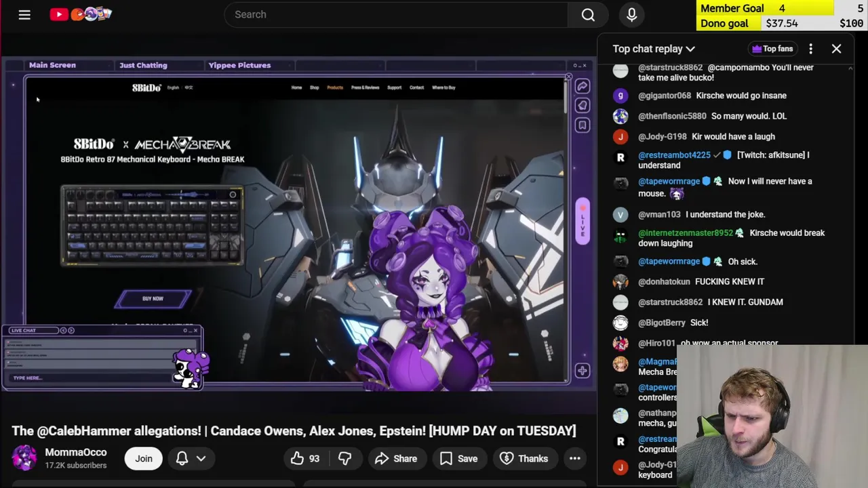Click @BigotBerry username in chat
Screen dimensions: 868x488
coord(661,323)
